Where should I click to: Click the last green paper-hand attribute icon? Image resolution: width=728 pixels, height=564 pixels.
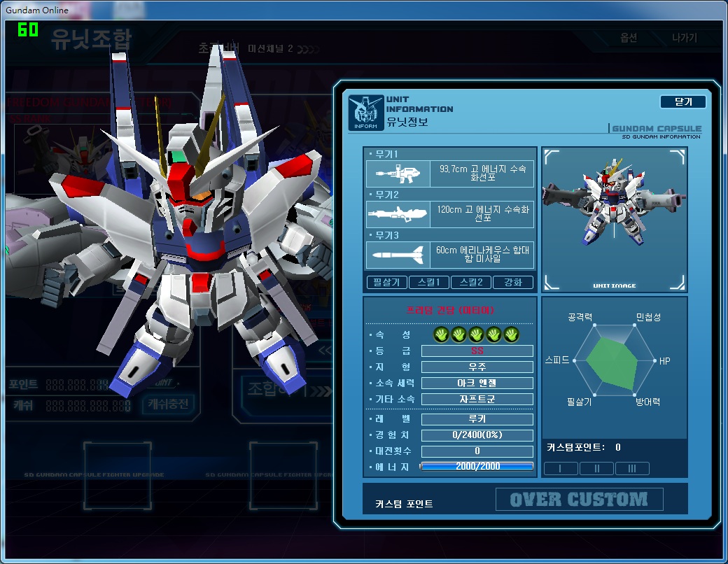click(x=512, y=334)
